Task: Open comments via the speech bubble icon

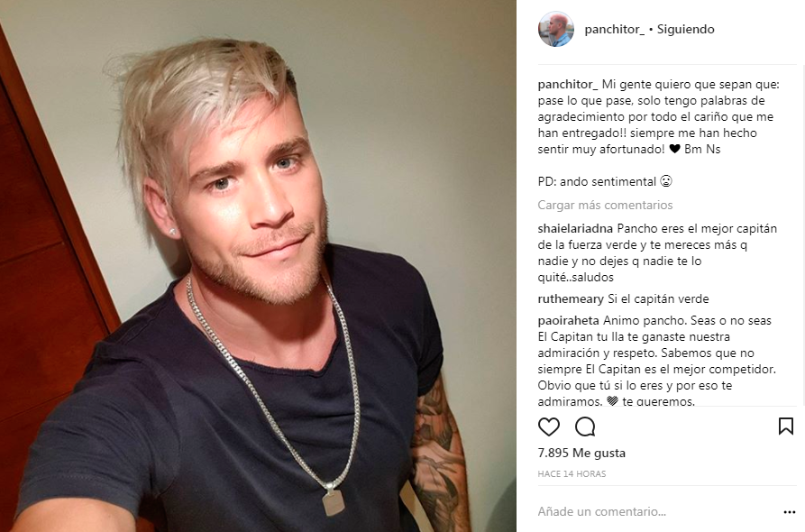Action: [585, 427]
